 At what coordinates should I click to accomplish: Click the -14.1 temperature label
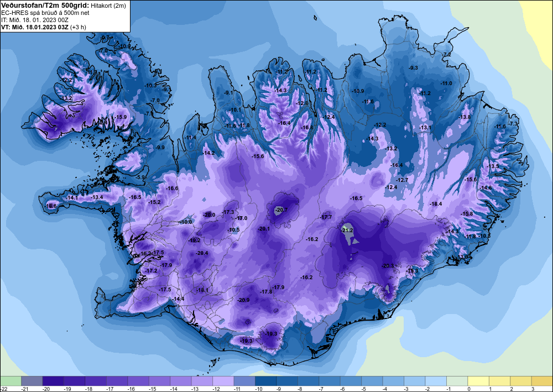(72, 198)
